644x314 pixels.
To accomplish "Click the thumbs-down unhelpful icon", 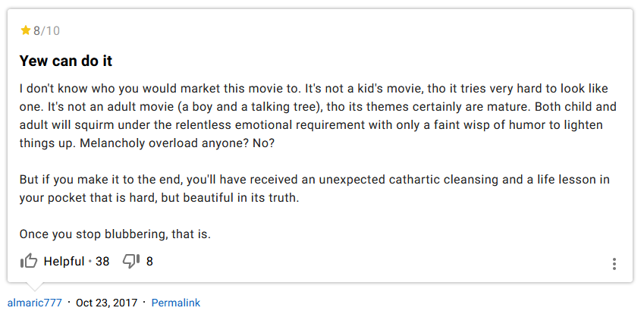I will tap(131, 261).
